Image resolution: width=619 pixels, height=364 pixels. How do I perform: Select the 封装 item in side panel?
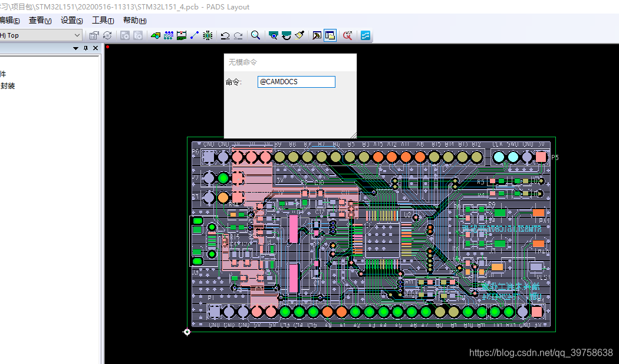(x=8, y=86)
